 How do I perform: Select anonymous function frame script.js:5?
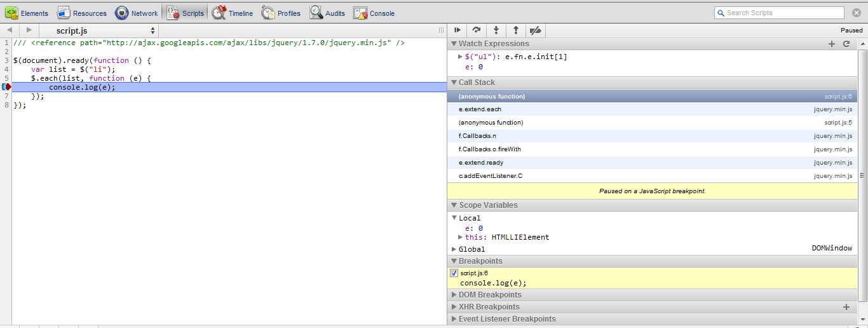click(x=653, y=123)
